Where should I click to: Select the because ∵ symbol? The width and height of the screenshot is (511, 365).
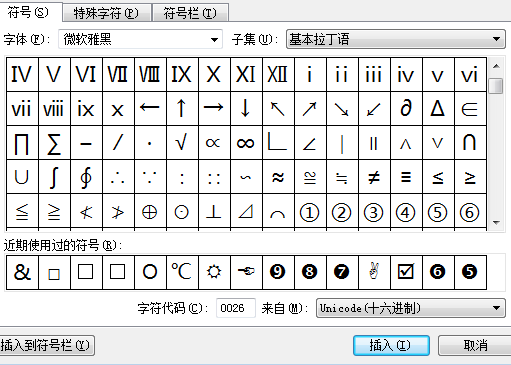(x=150, y=177)
